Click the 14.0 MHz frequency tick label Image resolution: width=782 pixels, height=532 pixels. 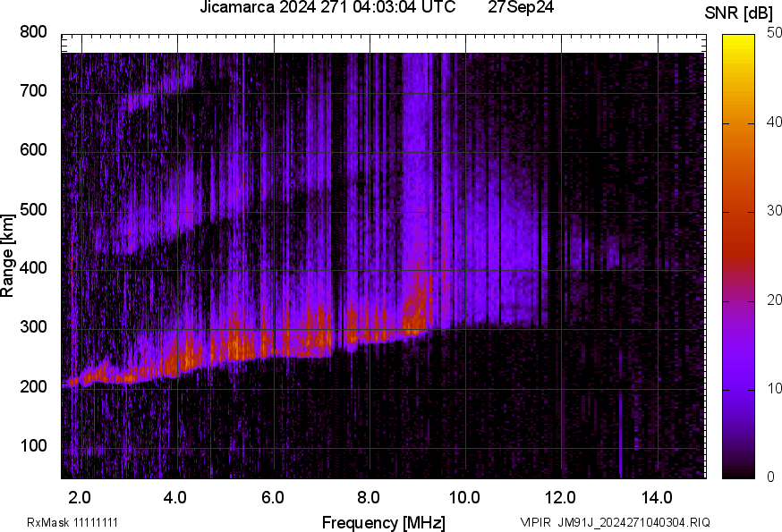click(658, 497)
